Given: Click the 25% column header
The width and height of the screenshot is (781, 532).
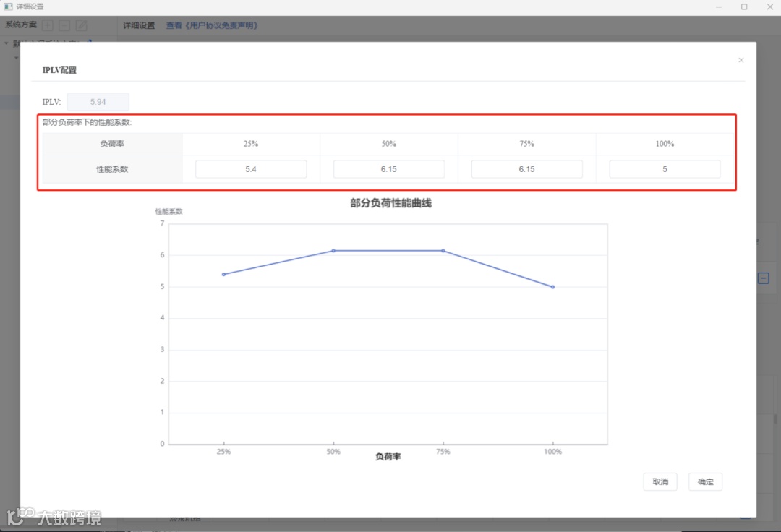Looking at the screenshot, I should pos(250,144).
